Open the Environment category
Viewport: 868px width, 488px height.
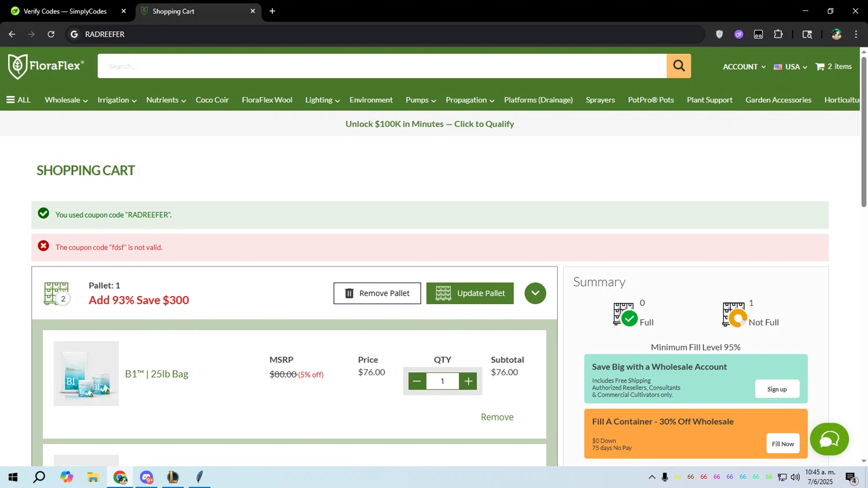(x=371, y=100)
